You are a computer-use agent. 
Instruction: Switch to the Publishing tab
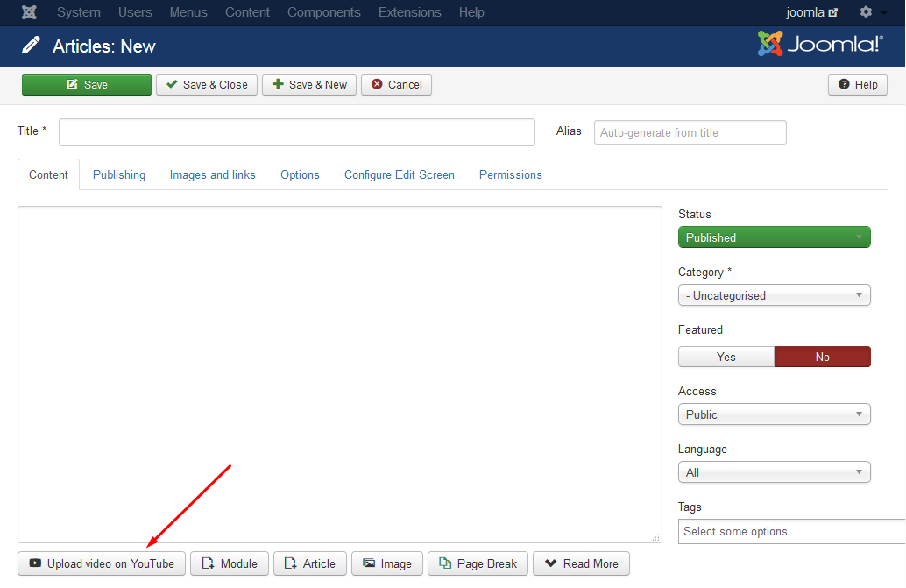tap(119, 174)
